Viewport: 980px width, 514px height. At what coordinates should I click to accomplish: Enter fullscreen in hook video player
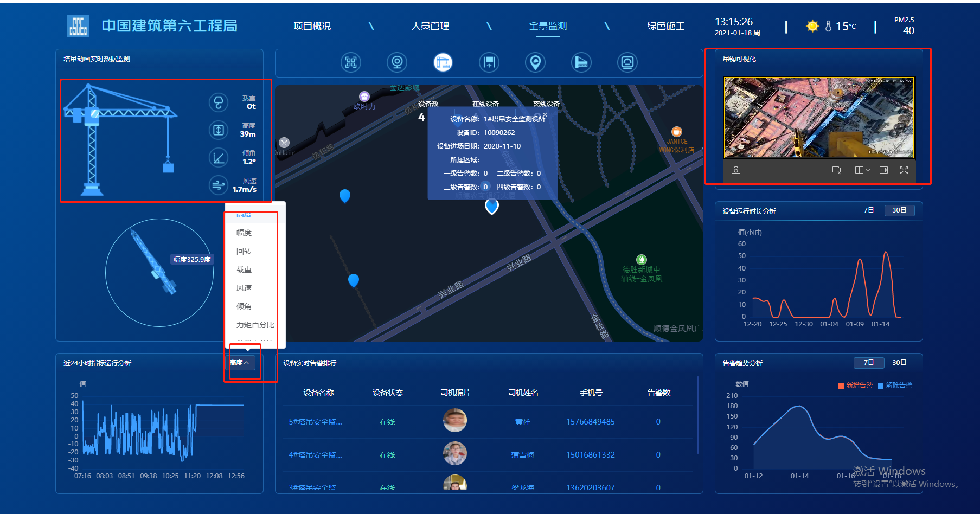click(x=904, y=170)
